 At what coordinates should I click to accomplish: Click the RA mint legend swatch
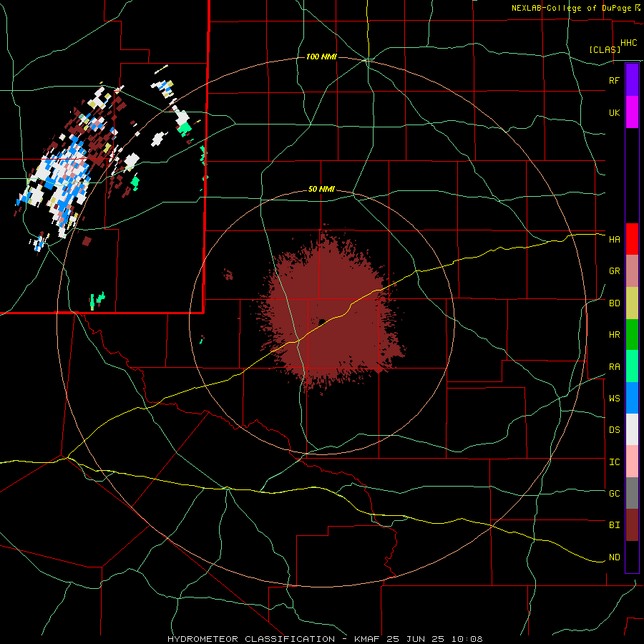click(x=632, y=366)
